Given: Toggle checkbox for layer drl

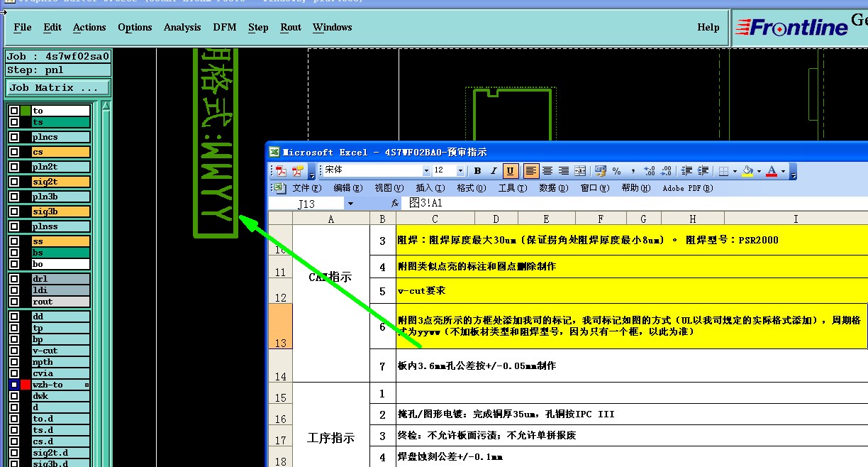Looking at the screenshot, I should pos(14,279).
